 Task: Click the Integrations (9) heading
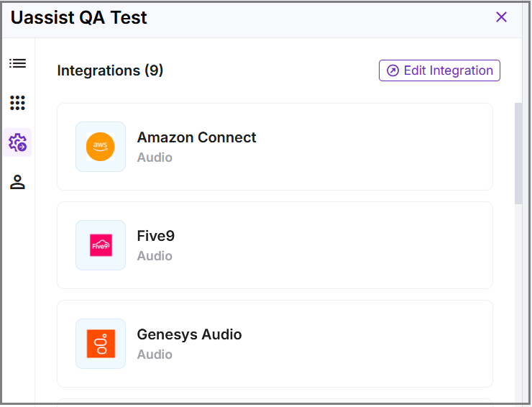pos(110,70)
